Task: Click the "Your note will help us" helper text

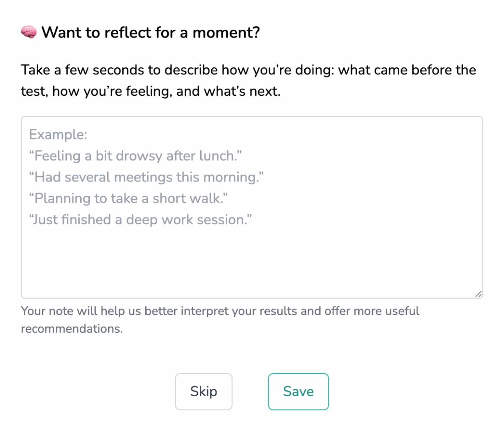Action: click(82, 311)
